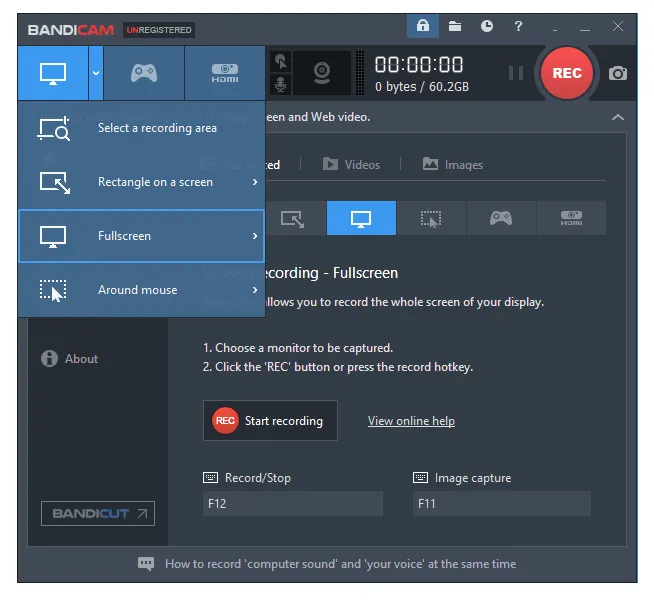Click the Image capture hotkey field F11
654x605 pixels.
click(502, 504)
